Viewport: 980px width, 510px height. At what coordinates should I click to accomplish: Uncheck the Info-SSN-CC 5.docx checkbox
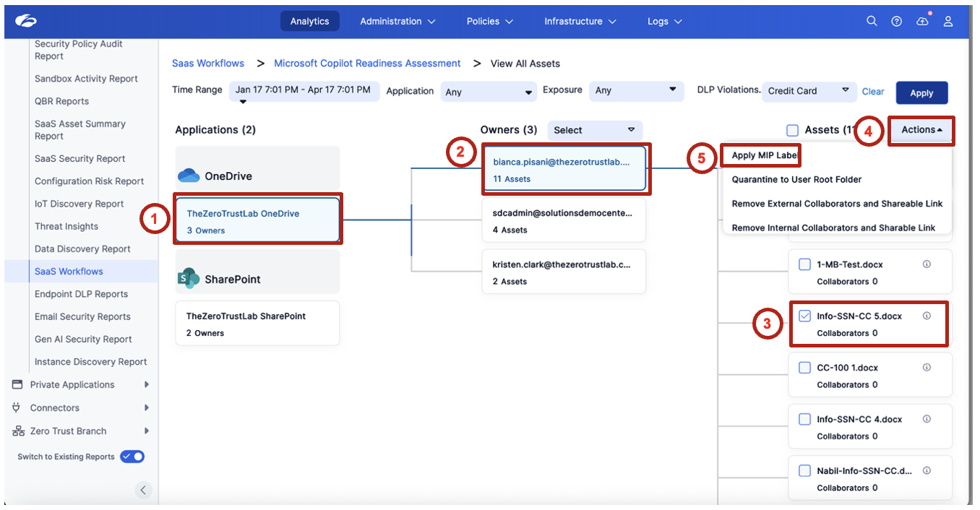[x=804, y=316]
